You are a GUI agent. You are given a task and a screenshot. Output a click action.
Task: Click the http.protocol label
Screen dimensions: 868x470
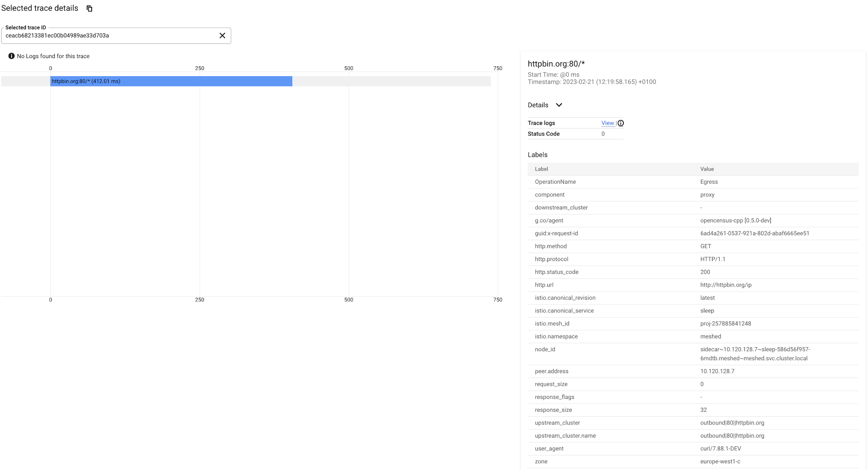[x=552, y=259]
